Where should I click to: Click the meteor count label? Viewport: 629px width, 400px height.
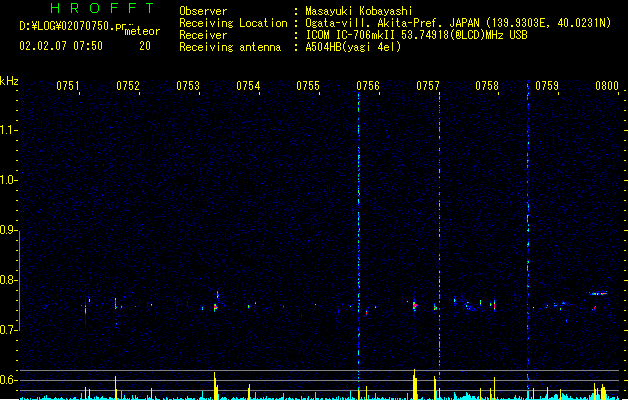[x=142, y=31]
